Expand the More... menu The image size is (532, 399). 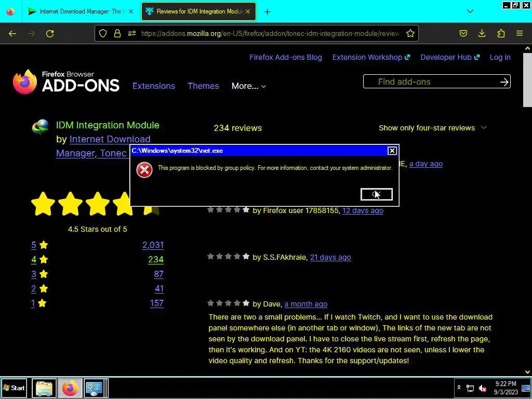249,86
